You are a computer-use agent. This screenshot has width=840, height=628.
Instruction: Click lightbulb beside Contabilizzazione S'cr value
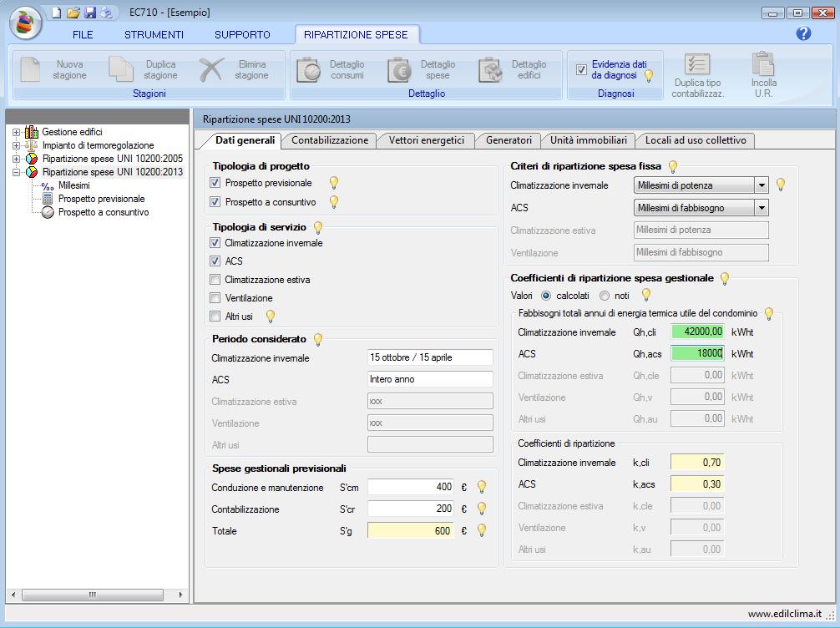[482, 508]
